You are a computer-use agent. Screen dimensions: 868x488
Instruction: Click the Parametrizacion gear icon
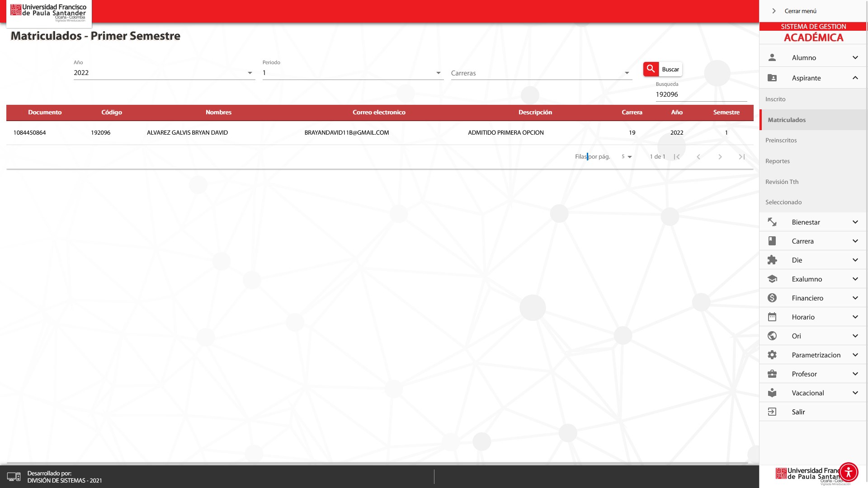772,355
